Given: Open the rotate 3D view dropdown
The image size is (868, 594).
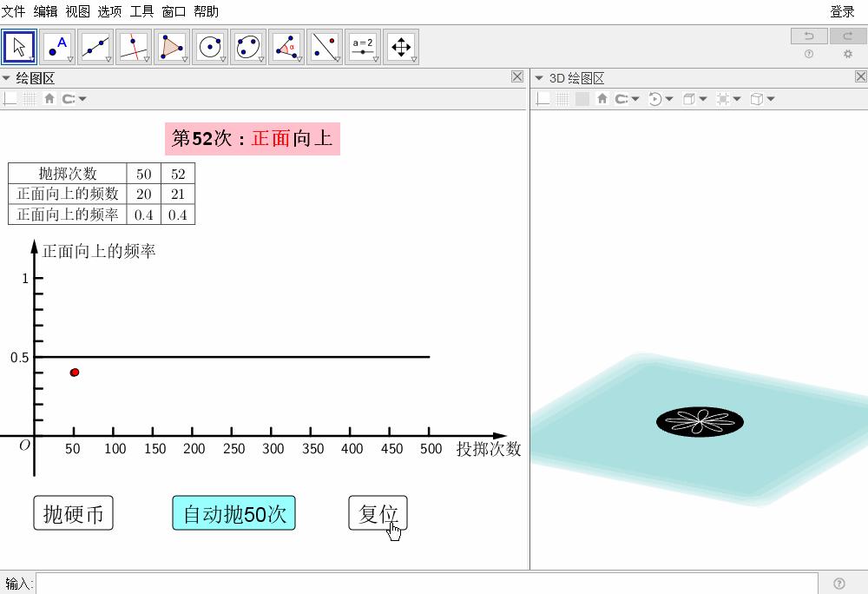Looking at the screenshot, I should pos(669,98).
